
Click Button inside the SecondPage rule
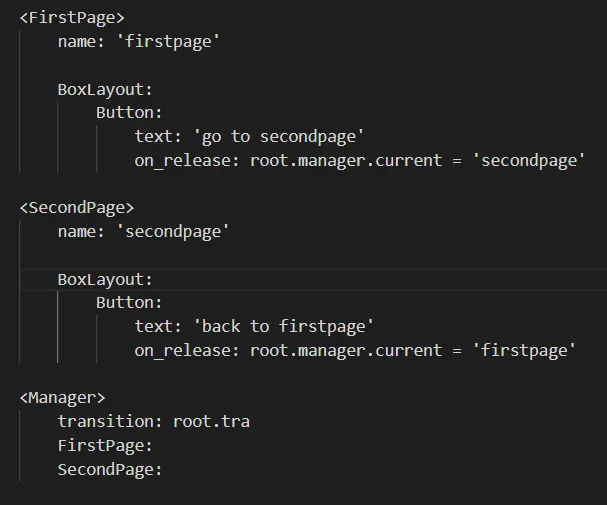pyautogui.click(x=129, y=302)
